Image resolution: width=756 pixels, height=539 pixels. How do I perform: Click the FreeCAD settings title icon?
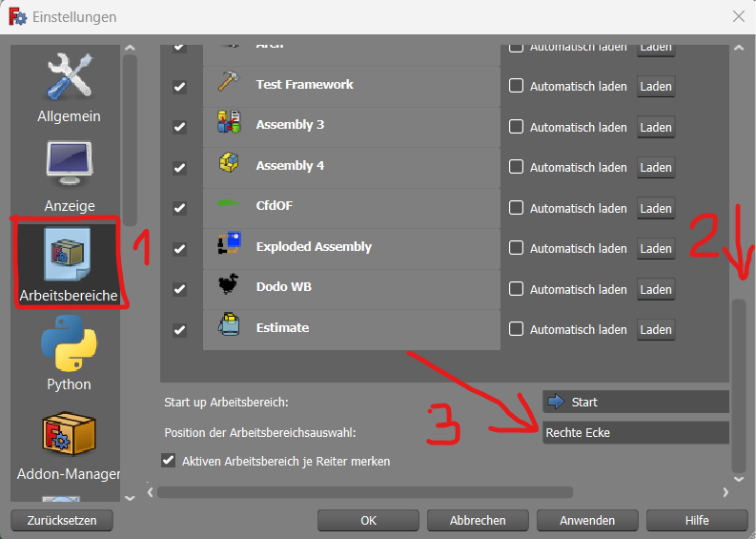coord(18,17)
